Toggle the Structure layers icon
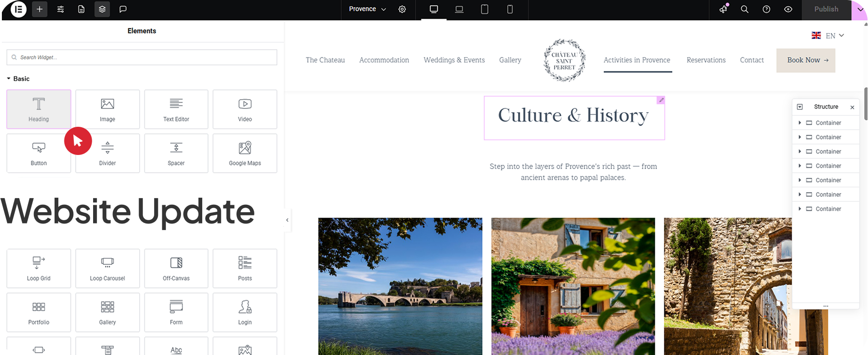 (102, 9)
